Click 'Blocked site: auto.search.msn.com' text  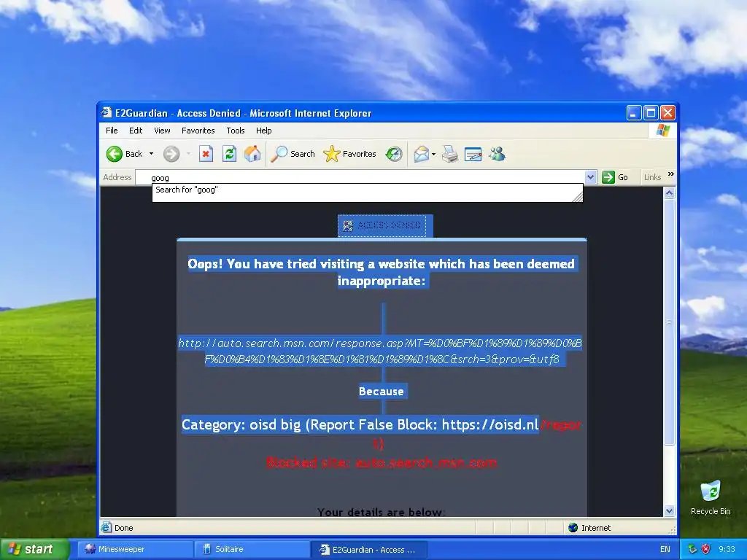381,462
